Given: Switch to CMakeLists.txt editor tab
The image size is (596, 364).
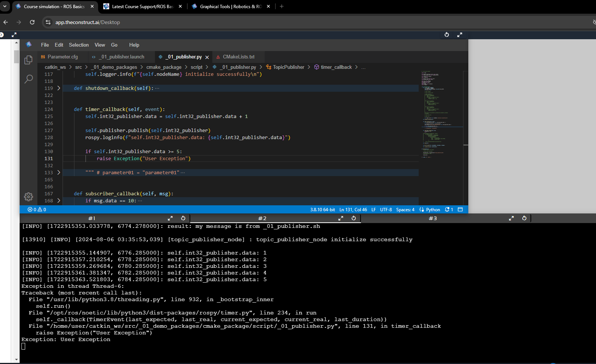Looking at the screenshot, I should pos(238,57).
